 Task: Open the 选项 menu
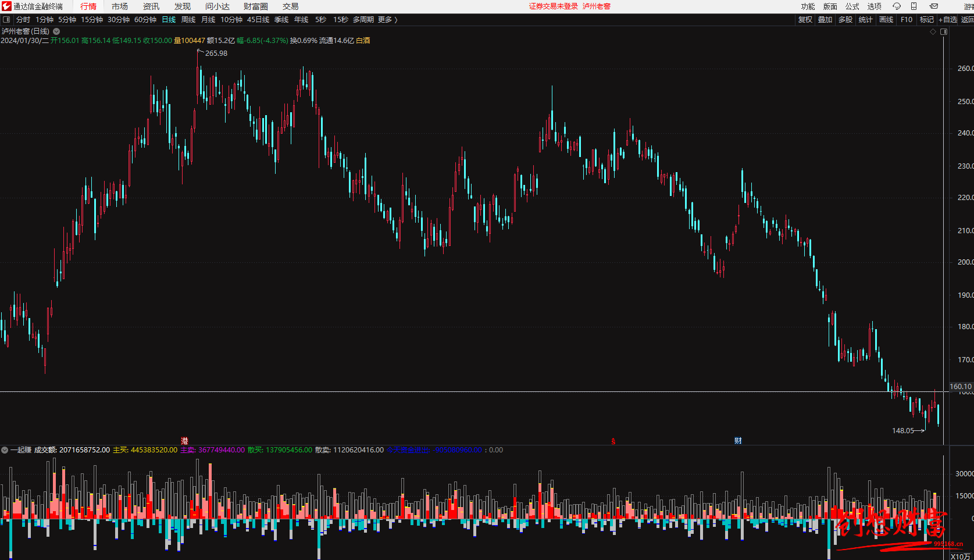point(875,6)
